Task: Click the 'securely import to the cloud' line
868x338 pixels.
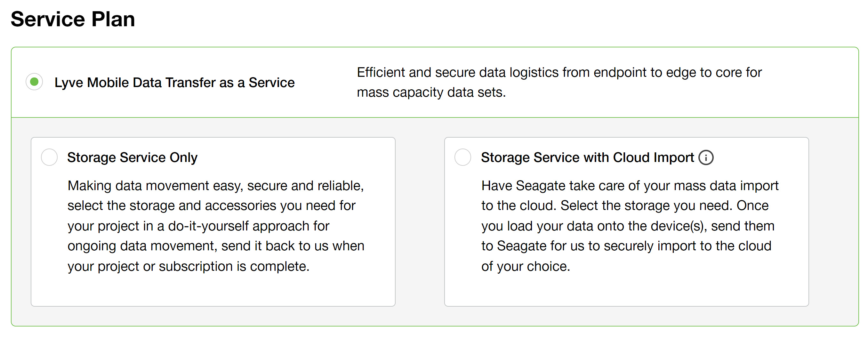Action: [626, 246]
